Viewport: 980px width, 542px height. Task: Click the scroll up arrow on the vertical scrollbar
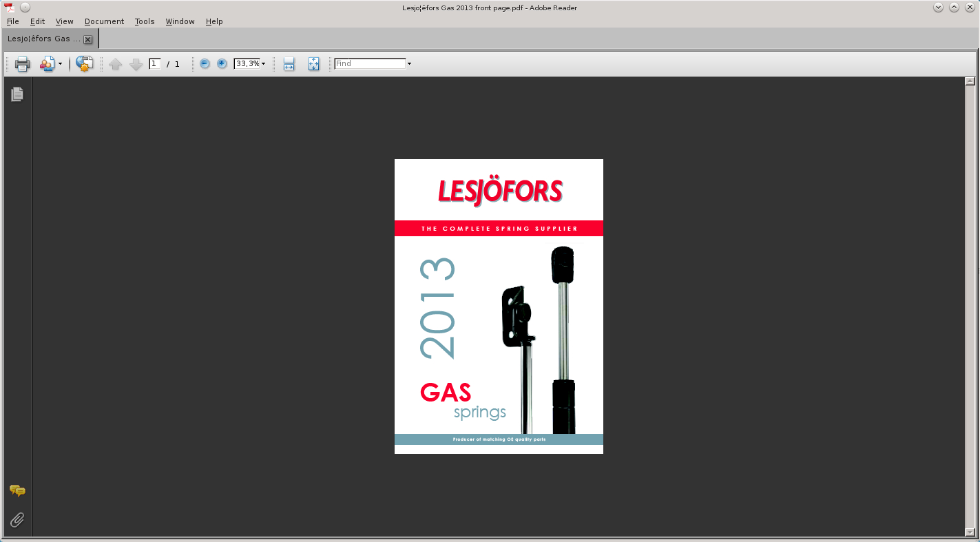[970, 81]
